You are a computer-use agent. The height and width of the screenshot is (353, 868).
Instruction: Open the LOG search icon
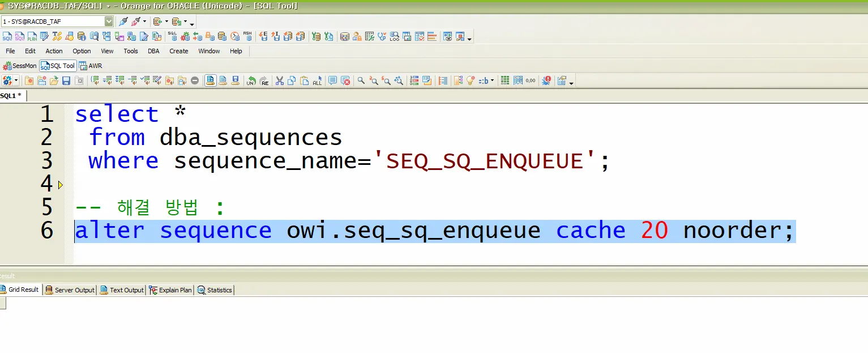(394, 37)
